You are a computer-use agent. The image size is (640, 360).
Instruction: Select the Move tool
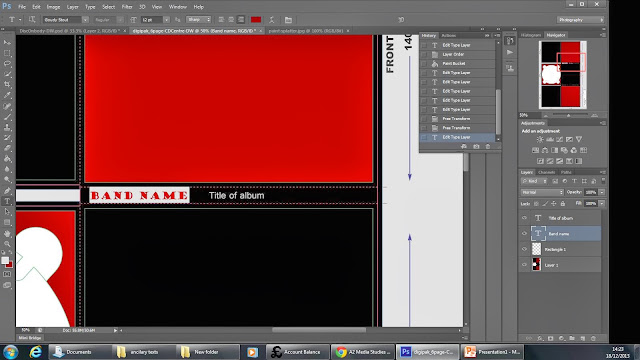pyautogui.click(x=7, y=42)
